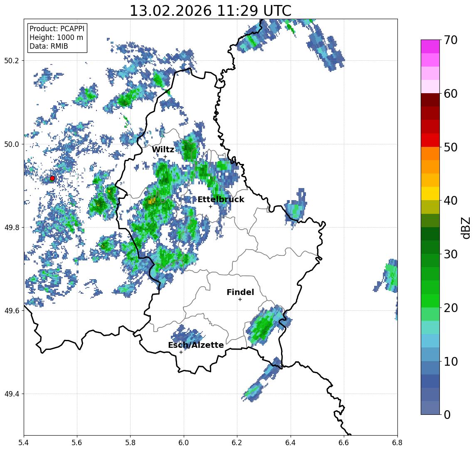Click the 'Height: 1000 m' legend line
The image size is (476, 451).
pos(57,38)
